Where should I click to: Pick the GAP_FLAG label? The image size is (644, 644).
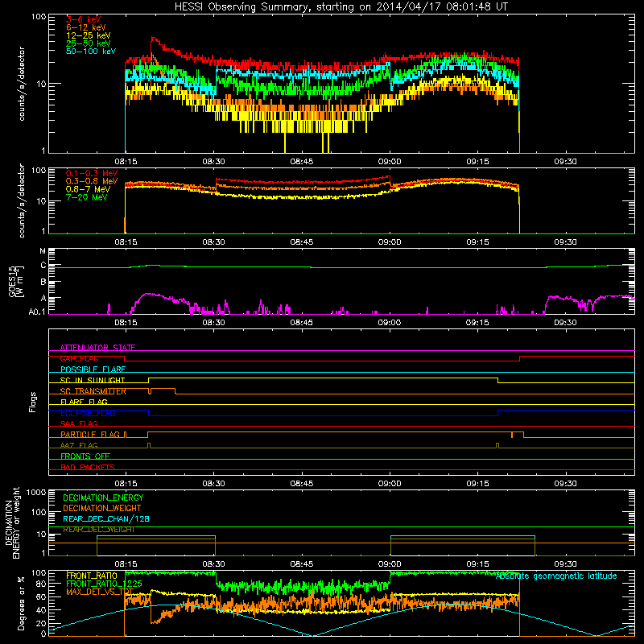point(79,358)
